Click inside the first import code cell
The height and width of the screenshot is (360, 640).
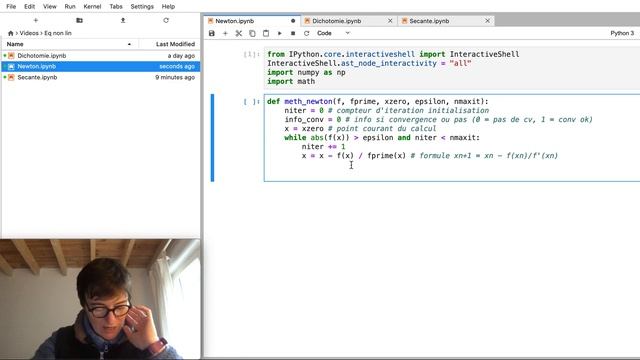click(x=452, y=68)
